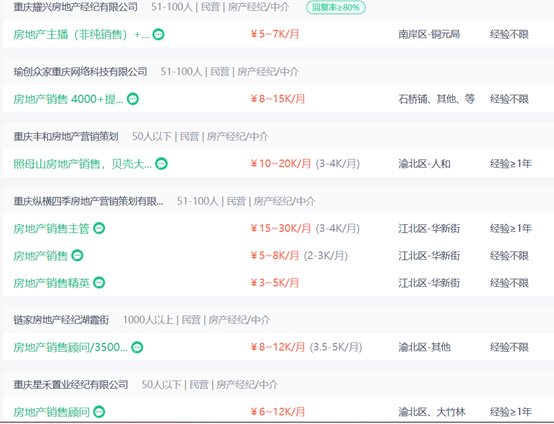Open 房地产销售顾问/3500 job from 链家

point(71,347)
